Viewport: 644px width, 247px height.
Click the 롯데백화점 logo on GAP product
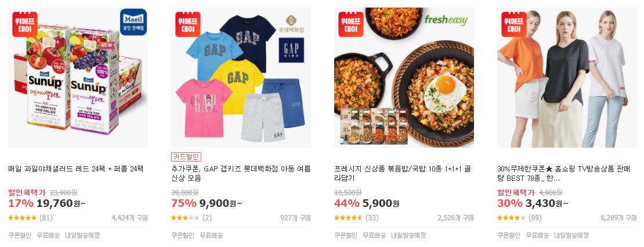click(x=291, y=23)
